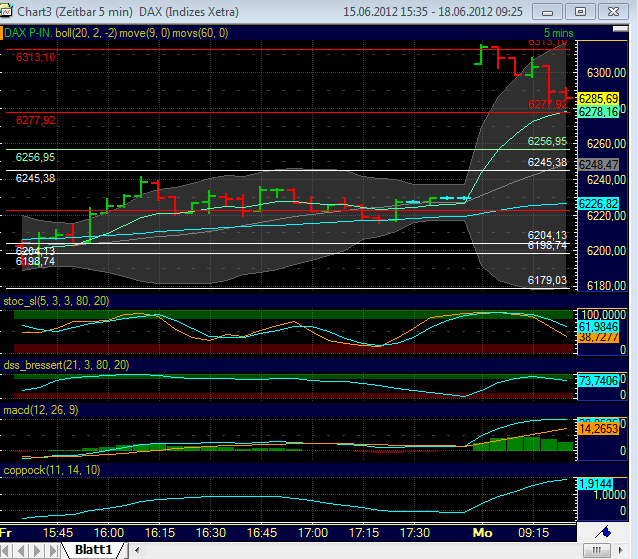Click the 73,7406 dss_bressert value

coord(599,381)
